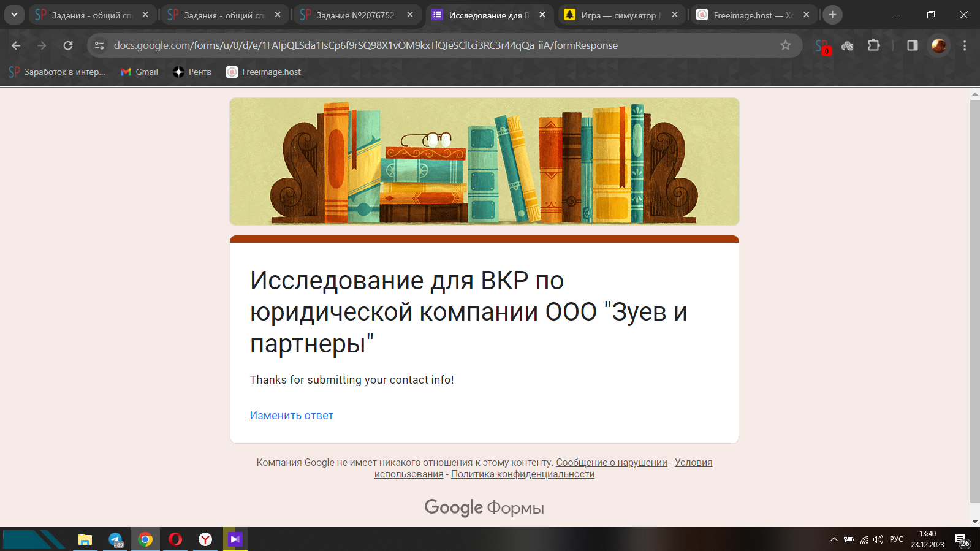Viewport: 980px width, 551px height.
Task: Click the page scrollbar up arrow
Action: [x=974, y=94]
